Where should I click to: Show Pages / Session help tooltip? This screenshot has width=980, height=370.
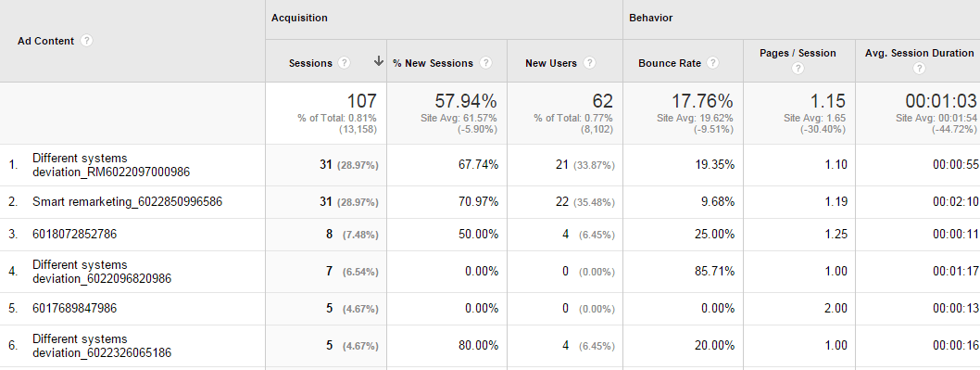(x=798, y=69)
